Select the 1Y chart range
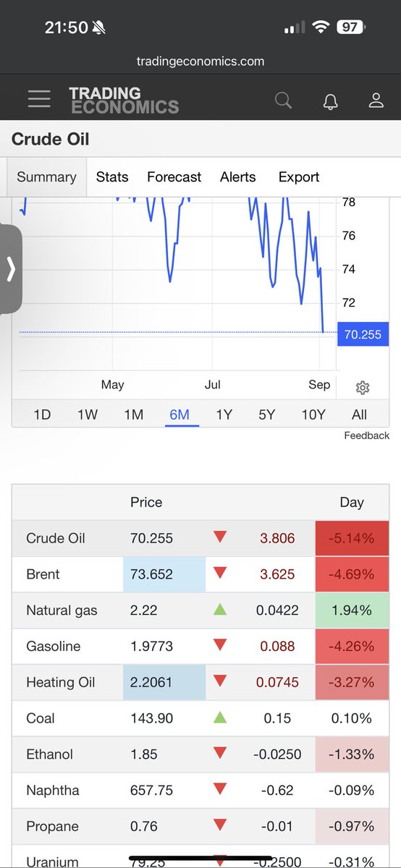Screen dimensions: 401x868 click(x=224, y=414)
